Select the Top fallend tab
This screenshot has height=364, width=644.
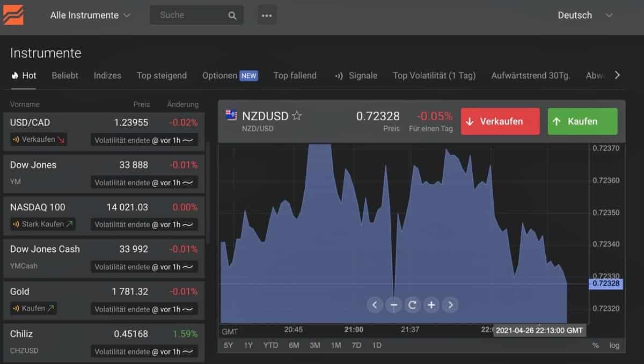point(295,76)
